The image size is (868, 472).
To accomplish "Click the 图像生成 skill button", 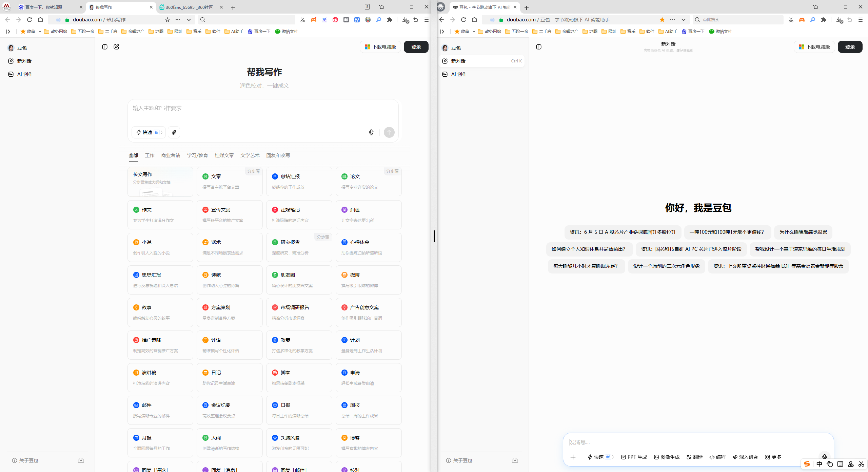I will coord(667,457).
